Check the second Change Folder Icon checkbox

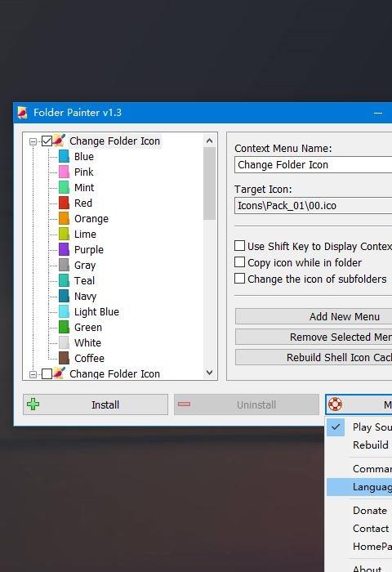(47, 374)
